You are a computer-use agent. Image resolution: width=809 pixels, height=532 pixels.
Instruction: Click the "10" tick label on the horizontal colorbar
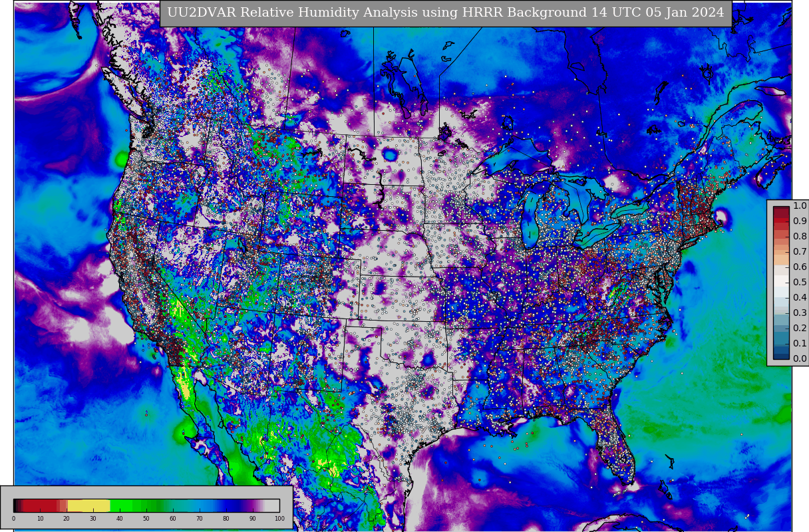point(40,519)
